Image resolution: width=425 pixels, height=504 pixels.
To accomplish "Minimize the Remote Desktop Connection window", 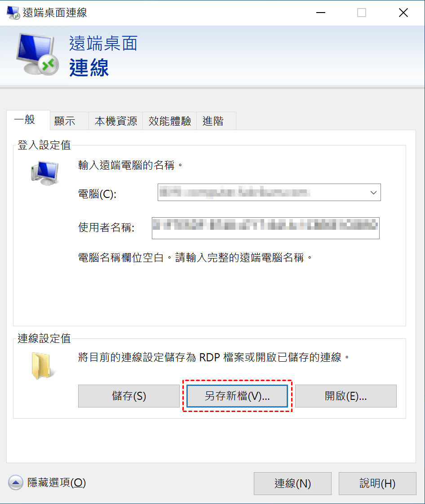I will pyautogui.click(x=321, y=13).
